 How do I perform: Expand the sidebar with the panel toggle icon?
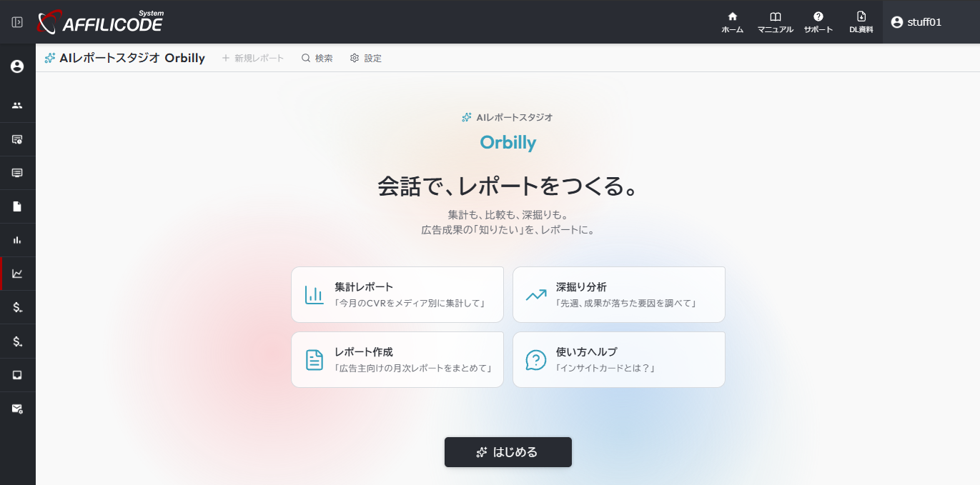pos(17,22)
